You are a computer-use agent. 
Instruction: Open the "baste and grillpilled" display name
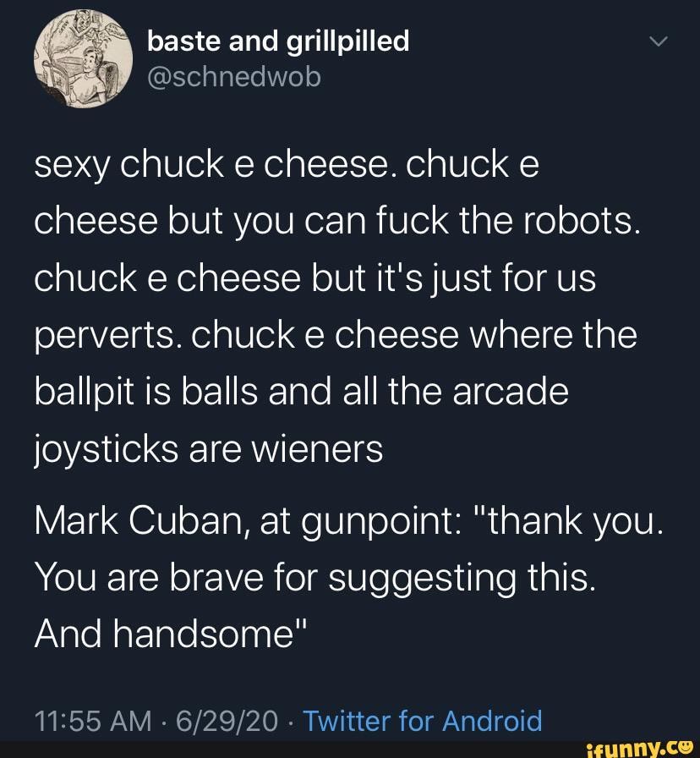pyautogui.click(x=278, y=40)
